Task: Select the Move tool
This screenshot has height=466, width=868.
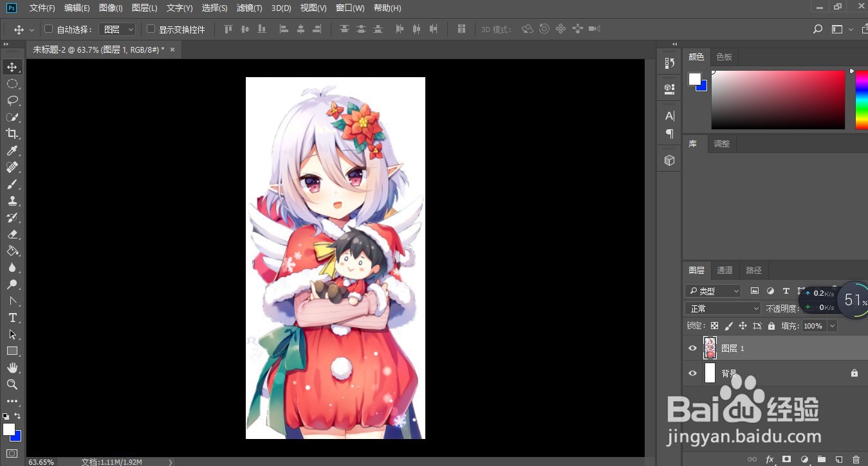Action: (12, 67)
